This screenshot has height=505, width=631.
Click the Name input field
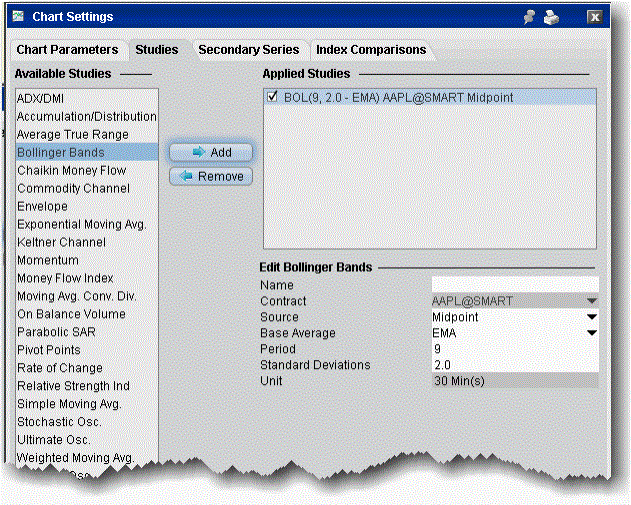point(514,285)
